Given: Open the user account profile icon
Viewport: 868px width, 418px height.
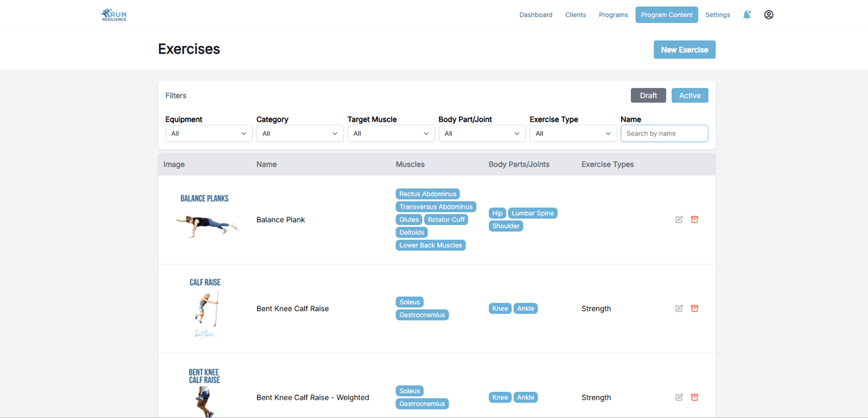Looking at the screenshot, I should point(769,15).
